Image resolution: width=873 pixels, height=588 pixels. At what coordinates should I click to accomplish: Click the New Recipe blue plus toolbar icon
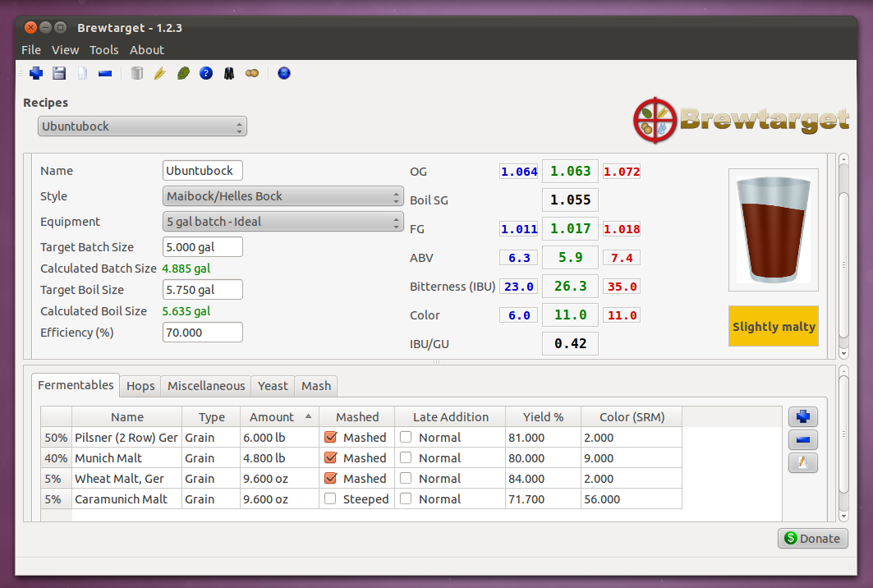[x=36, y=73]
